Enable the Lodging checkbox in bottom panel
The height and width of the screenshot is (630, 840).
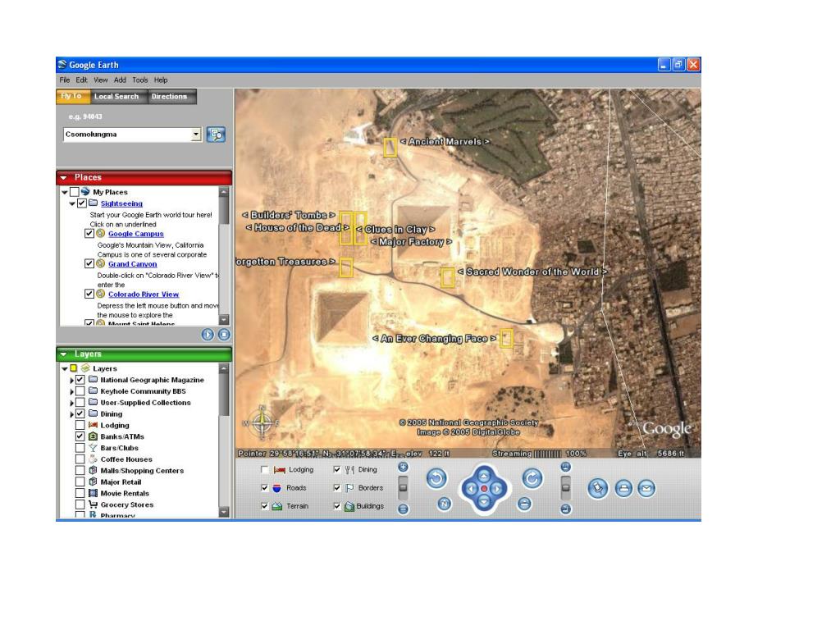point(264,470)
